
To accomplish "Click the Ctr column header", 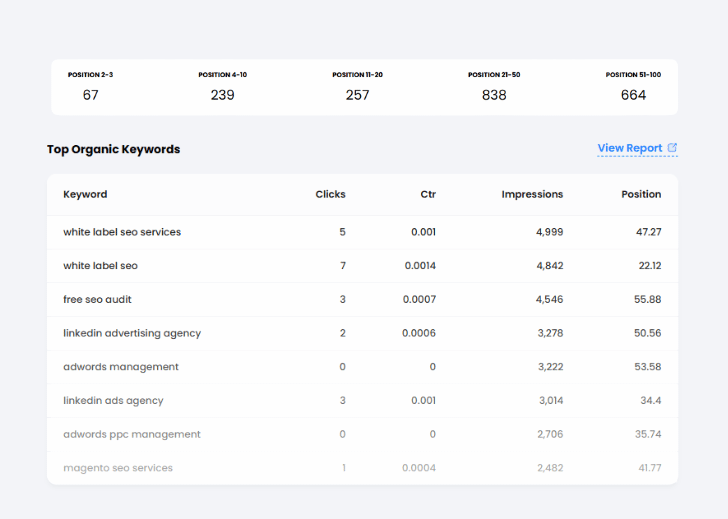I will [428, 194].
